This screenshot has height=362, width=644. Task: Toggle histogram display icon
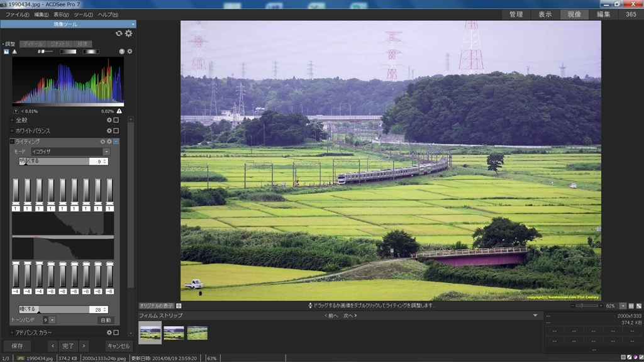(x=6, y=52)
